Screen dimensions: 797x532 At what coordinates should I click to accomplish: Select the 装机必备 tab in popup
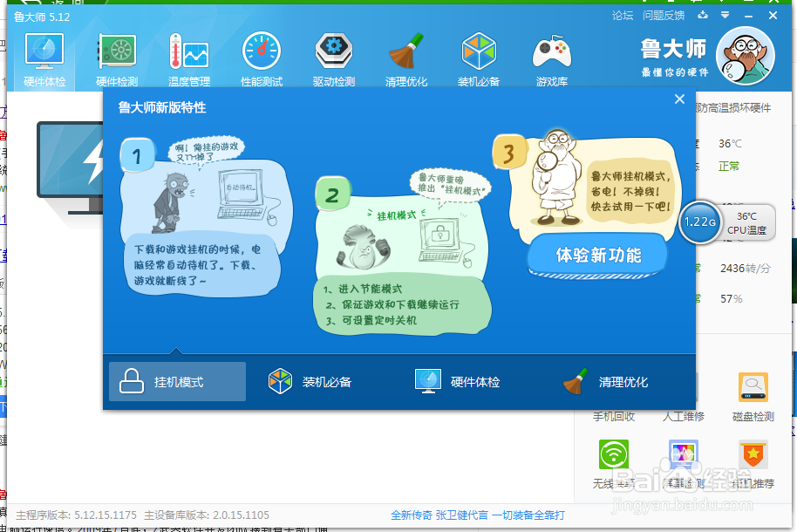[x=310, y=381]
